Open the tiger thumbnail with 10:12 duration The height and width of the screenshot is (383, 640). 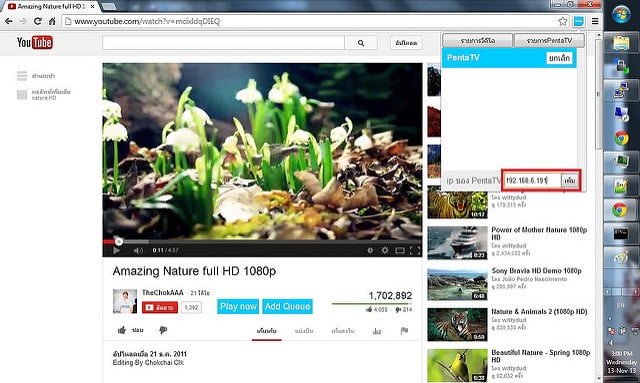pyautogui.click(x=457, y=202)
